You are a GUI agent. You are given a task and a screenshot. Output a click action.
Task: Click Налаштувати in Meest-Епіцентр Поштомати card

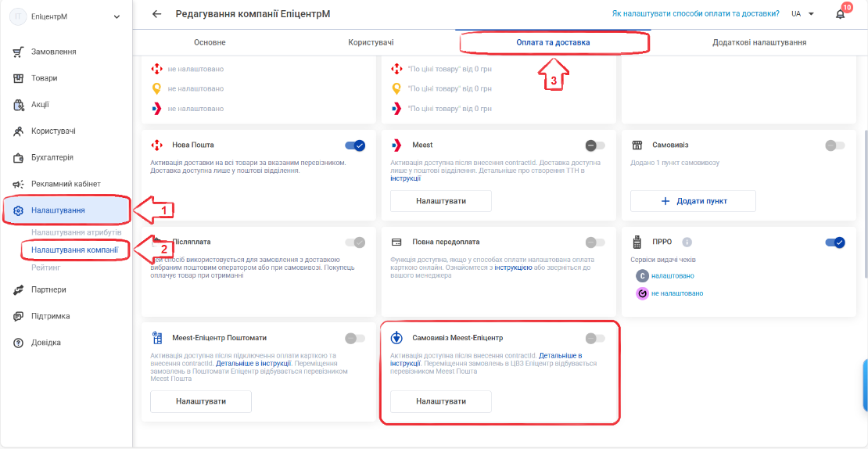[x=201, y=401]
